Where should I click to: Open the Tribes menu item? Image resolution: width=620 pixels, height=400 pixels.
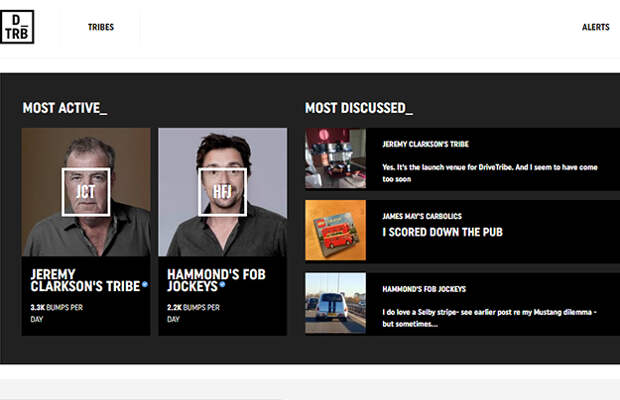[101, 27]
